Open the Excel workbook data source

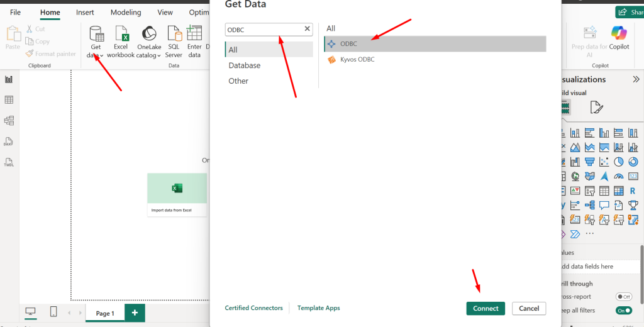coord(121,42)
